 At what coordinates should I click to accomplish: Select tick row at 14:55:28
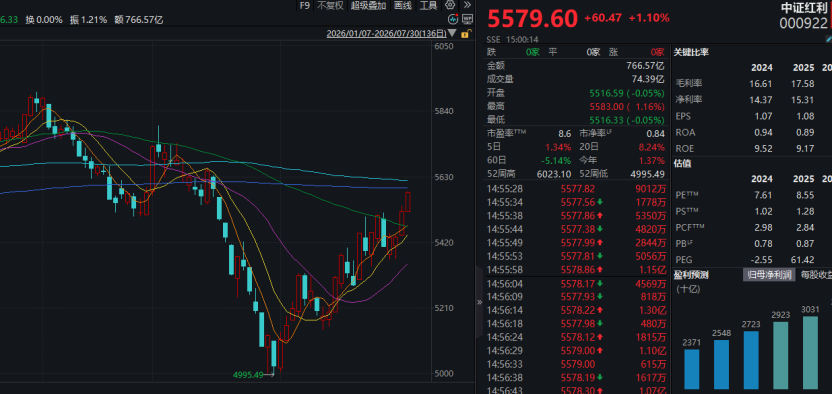pyautogui.click(x=576, y=189)
